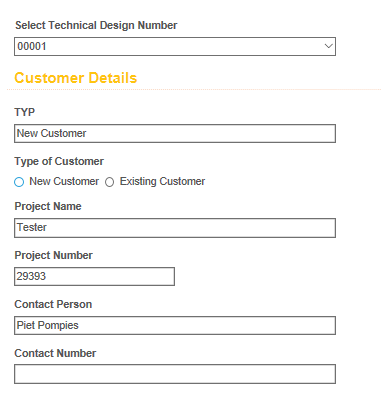Click the TYP text field containing New Customer
Viewport: 381px width, 394px height.
[175, 133]
